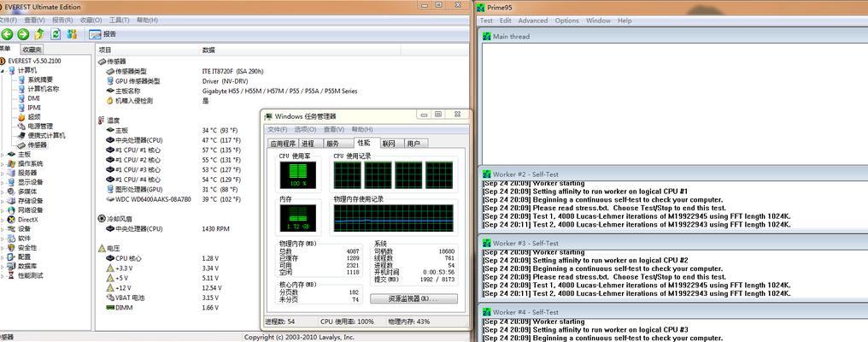The width and height of the screenshot is (868, 342).
Task: Switch to the 收藏夹 favorites tab
Action: [x=32, y=50]
